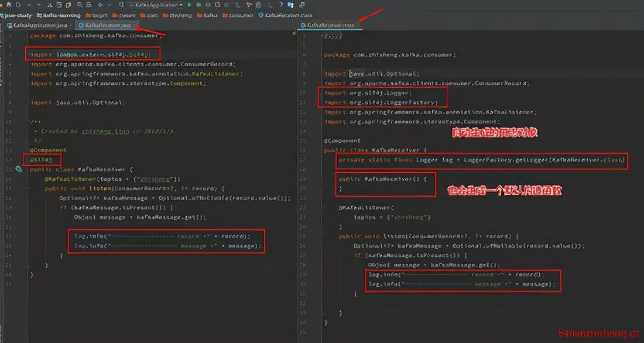Click @Component annotation in right pane

(x=342, y=141)
